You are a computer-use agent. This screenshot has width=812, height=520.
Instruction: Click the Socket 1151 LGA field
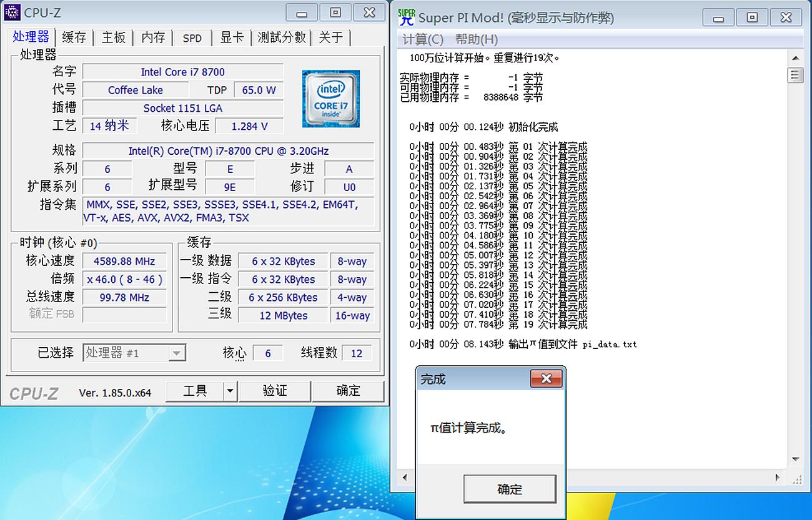pyautogui.click(x=183, y=108)
